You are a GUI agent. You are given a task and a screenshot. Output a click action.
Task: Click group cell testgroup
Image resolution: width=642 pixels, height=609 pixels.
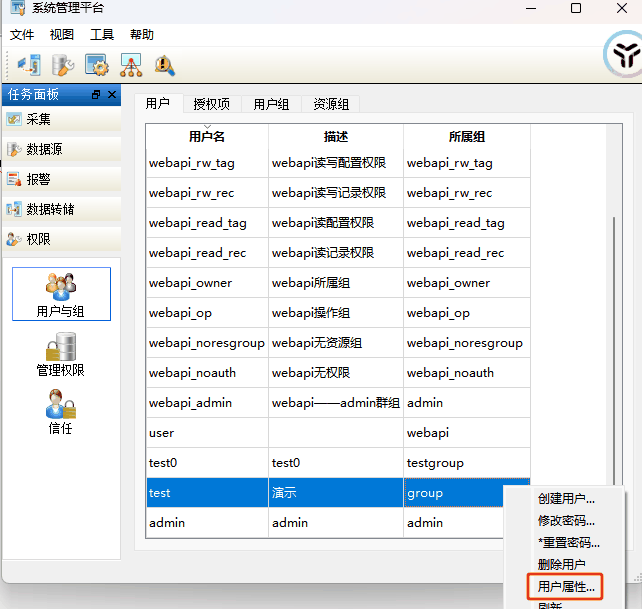[x=467, y=463]
